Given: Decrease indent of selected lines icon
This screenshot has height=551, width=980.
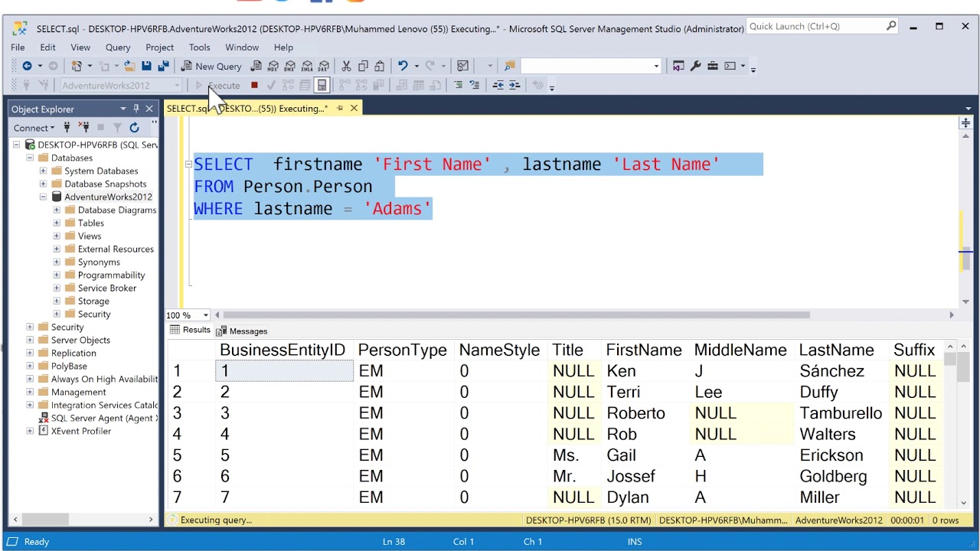Looking at the screenshot, I should (498, 85).
